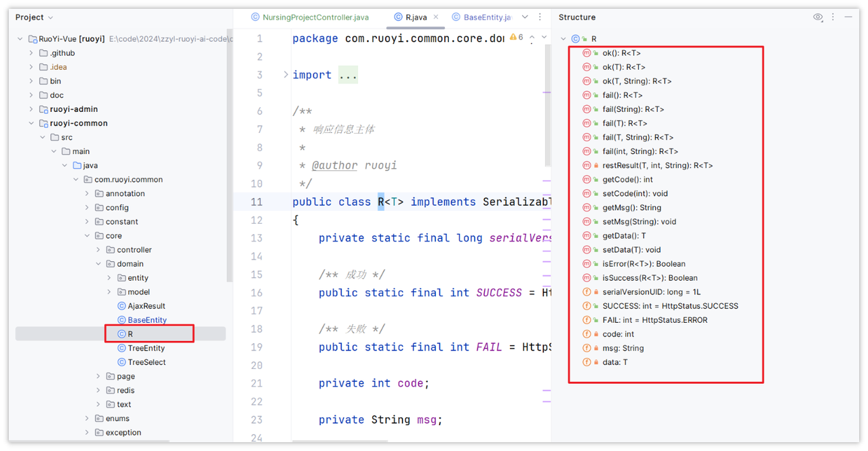Expand the ruoyi-admin module node

click(x=31, y=109)
